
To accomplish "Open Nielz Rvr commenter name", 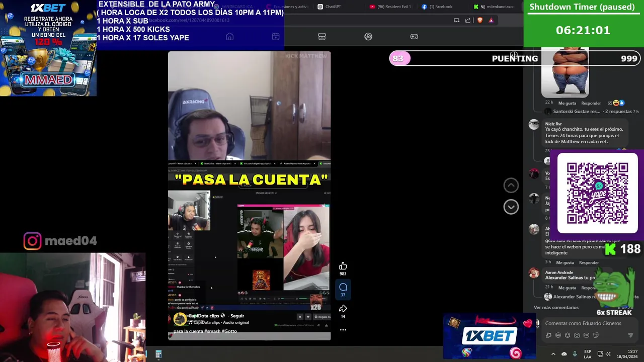I will tap(553, 124).
